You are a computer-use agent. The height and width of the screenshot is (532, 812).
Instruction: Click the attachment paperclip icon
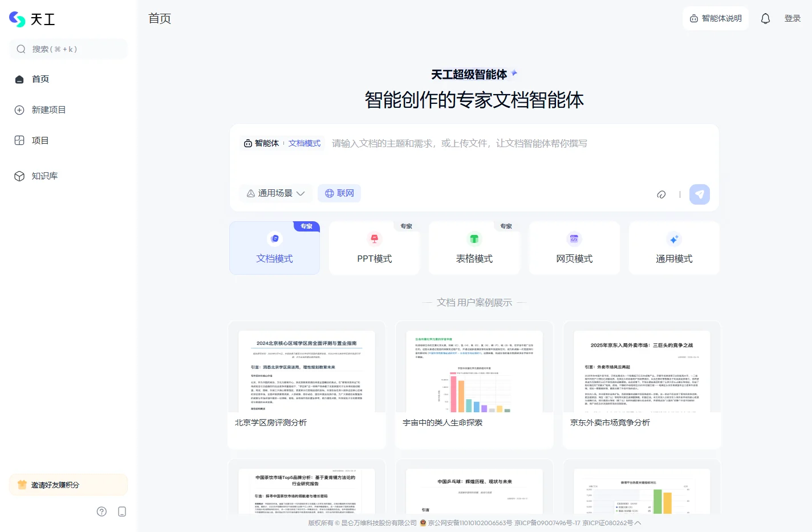pyautogui.click(x=661, y=194)
